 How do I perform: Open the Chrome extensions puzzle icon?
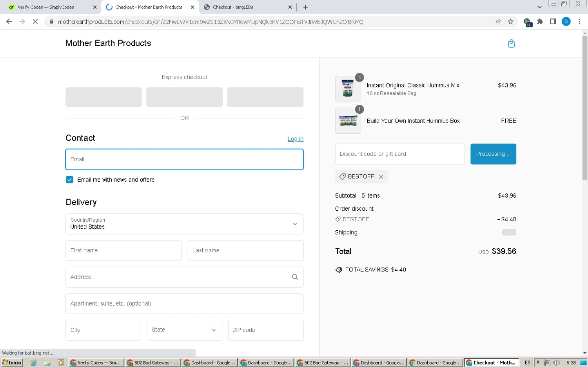click(x=540, y=22)
